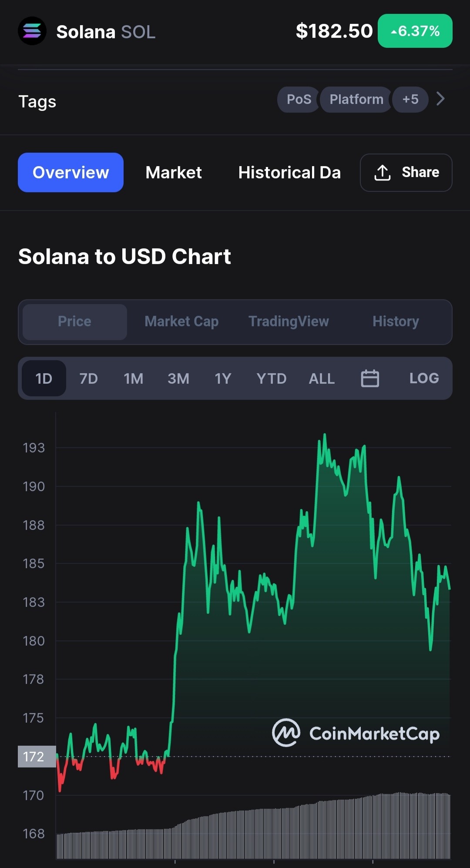The width and height of the screenshot is (470, 868).
Task: Select the Price chart view
Action: [75, 322]
